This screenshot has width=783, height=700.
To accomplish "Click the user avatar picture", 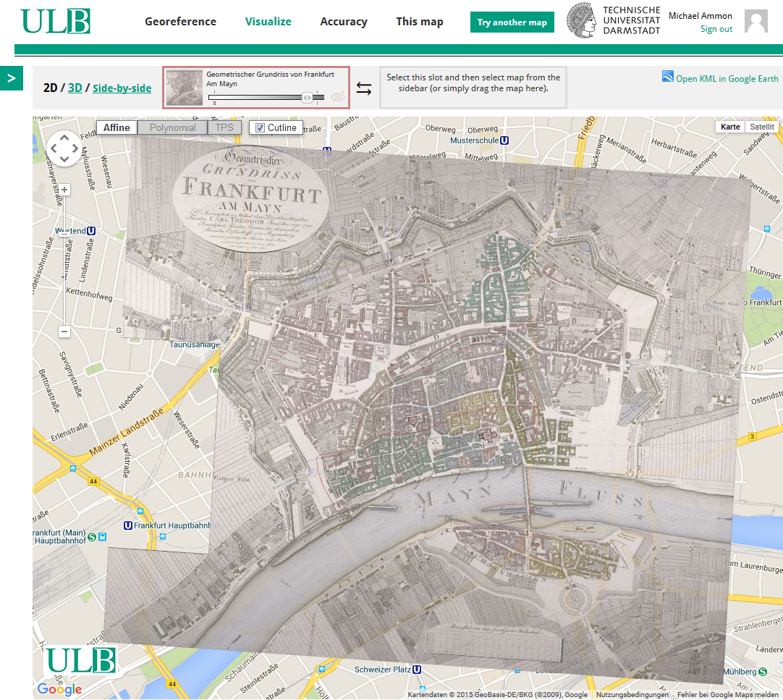I will tap(756, 21).
